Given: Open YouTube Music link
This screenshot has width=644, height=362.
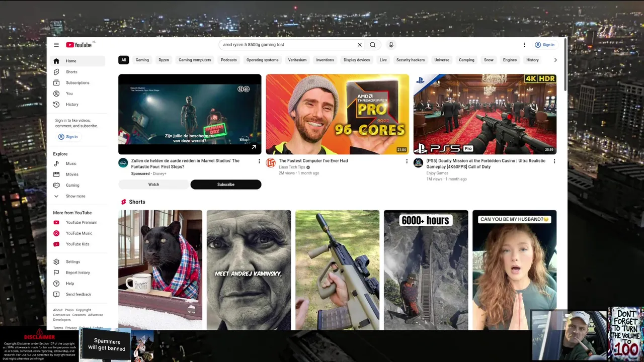Looking at the screenshot, I should (x=77, y=233).
